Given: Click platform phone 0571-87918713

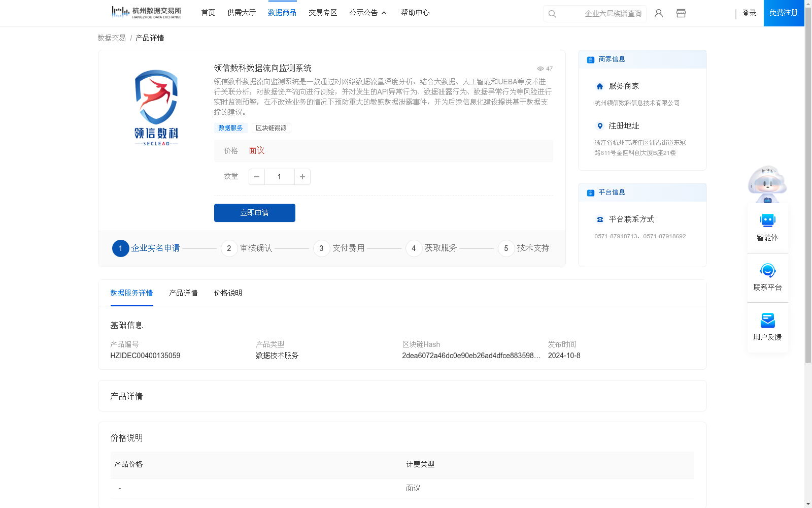Looking at the screenshot, I should 616,236.
